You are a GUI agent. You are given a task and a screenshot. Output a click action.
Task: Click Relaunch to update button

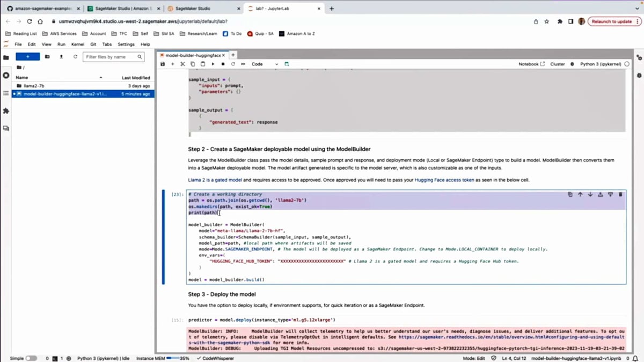click(x=614, y=21)
